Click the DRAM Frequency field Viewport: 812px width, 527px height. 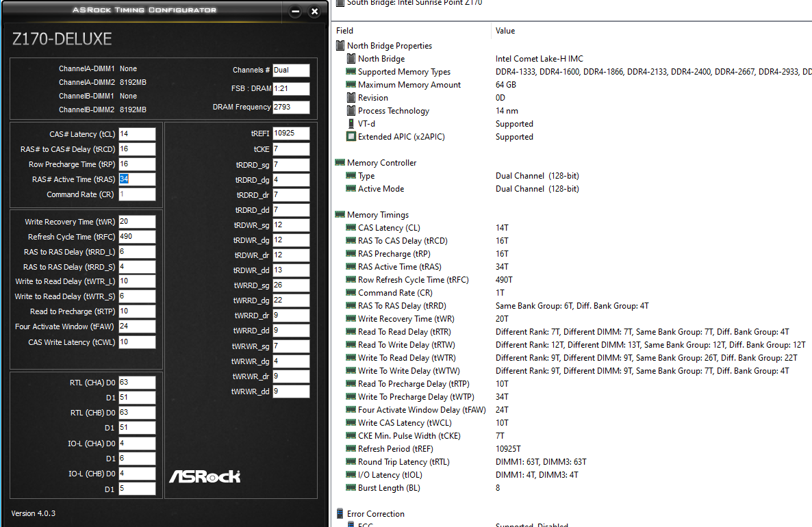[x=291, y=107]
